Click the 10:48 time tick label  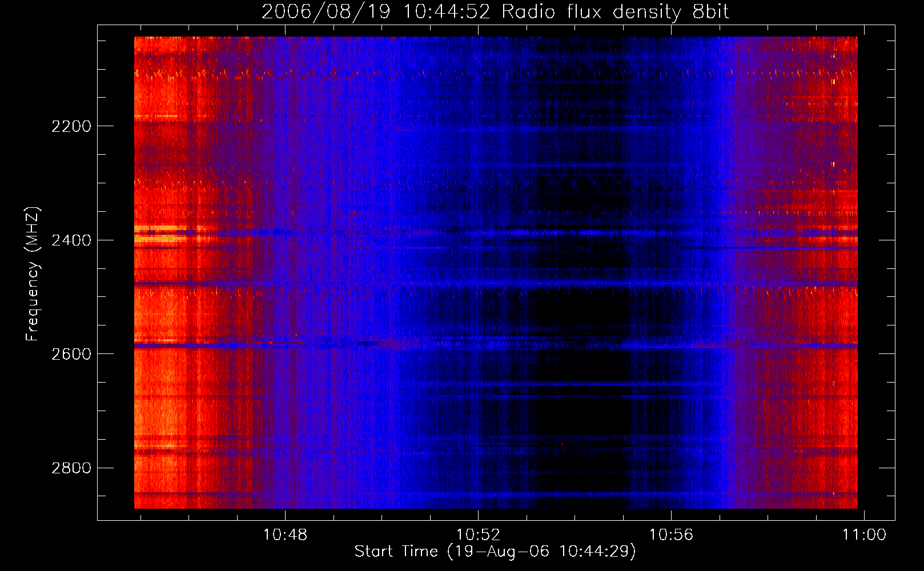[x=284, y=535]
